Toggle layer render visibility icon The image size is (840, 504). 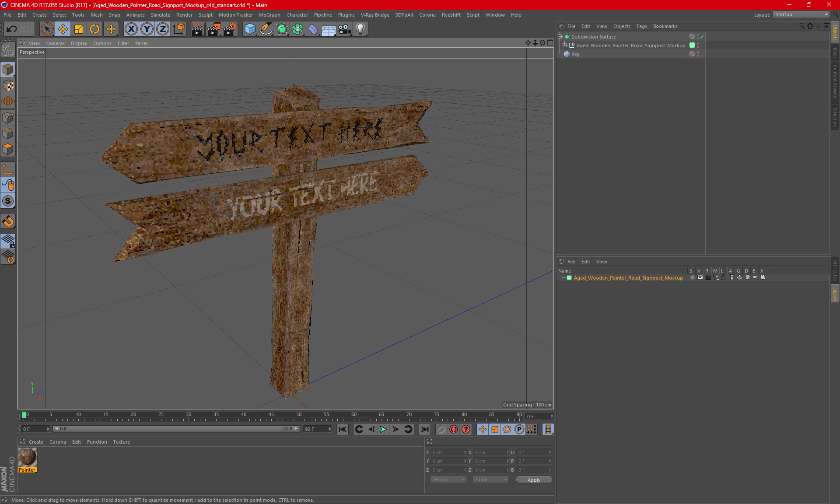click(708, 277)
